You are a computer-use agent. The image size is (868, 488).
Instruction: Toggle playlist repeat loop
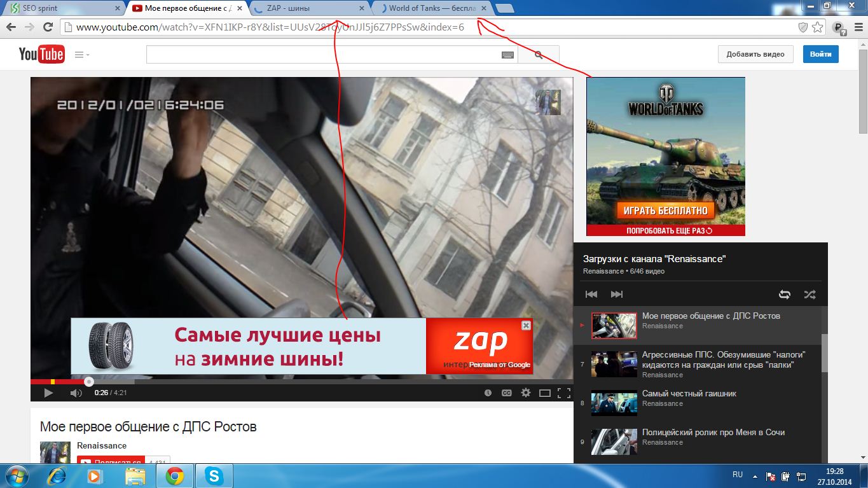coord(785,294)
